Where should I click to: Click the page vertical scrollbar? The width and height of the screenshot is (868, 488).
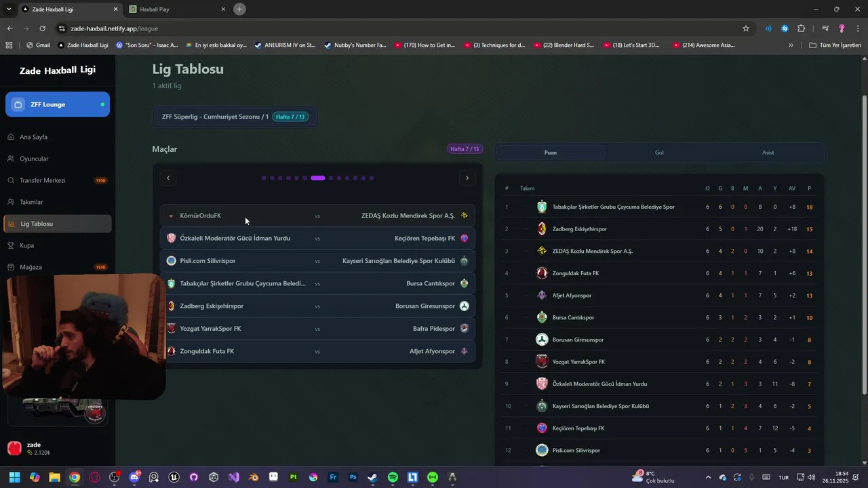tap(864, 244)
